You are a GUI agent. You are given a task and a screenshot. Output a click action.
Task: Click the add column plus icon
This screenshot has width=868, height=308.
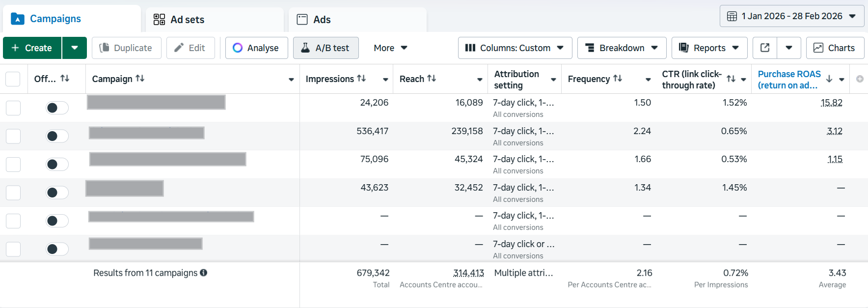pos(860,79)
